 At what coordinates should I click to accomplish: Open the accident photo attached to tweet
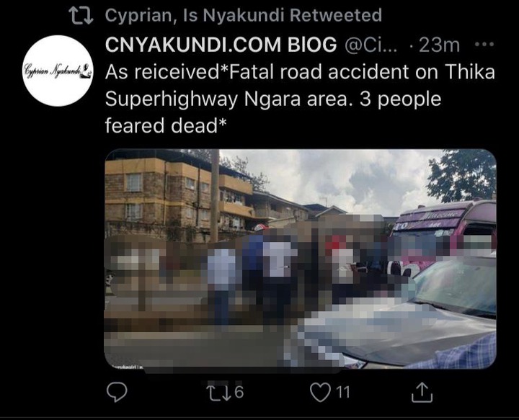coord(301,259)
